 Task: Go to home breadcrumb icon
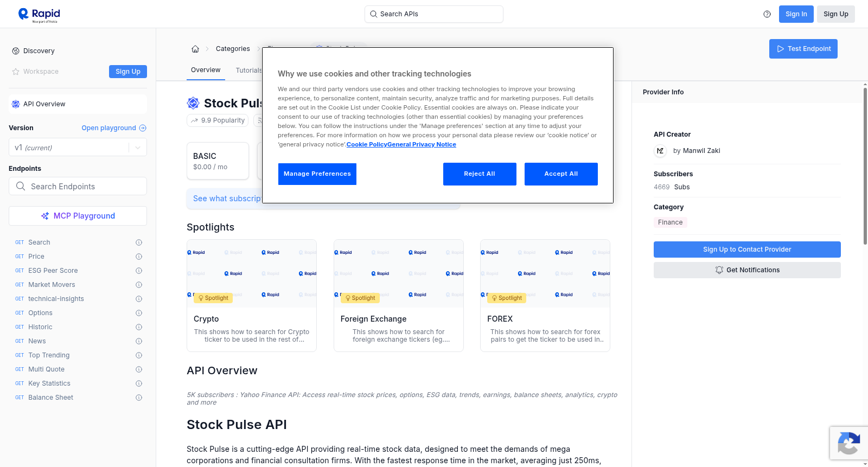coord(195,49)
